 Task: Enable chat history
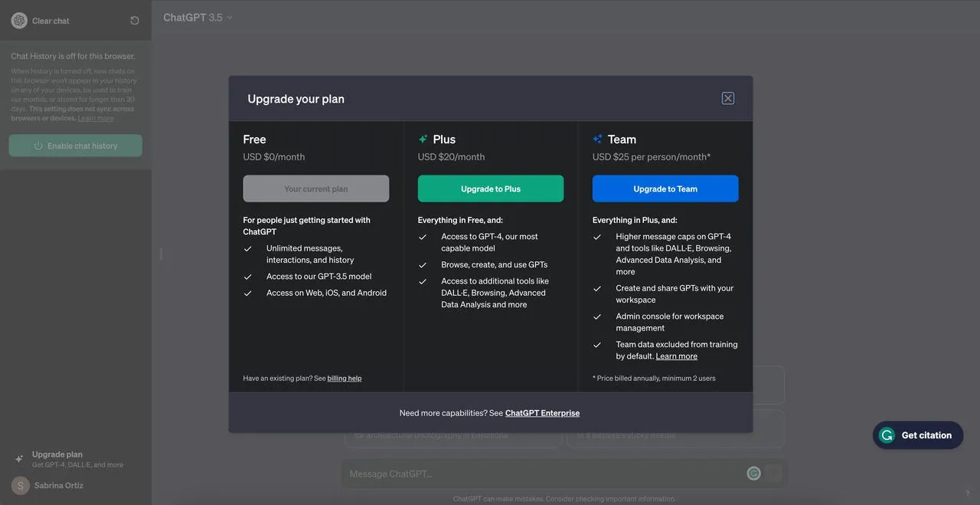pyautogui.click(x=75, y=146)
